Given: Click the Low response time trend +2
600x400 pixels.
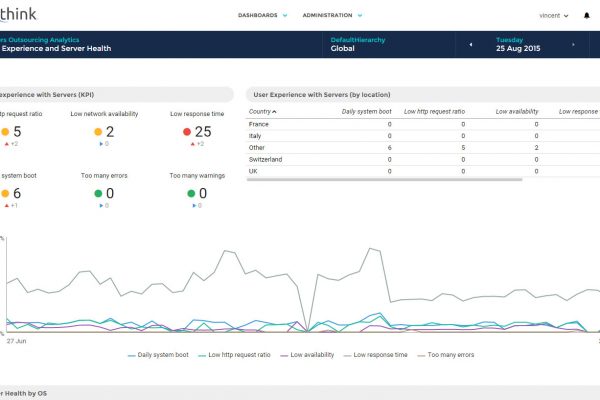Looking at the screenshot, I should [x=197, y=144].
